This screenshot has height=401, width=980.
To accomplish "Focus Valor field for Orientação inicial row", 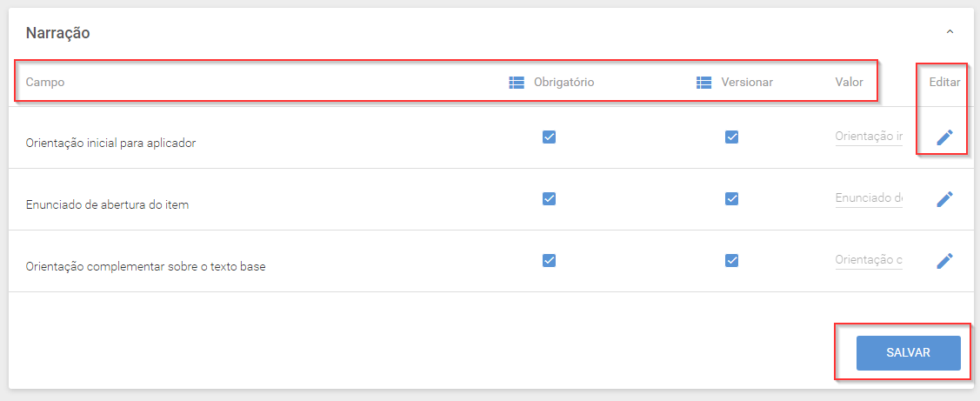I will pyautogui.click(x=869, y=137).
